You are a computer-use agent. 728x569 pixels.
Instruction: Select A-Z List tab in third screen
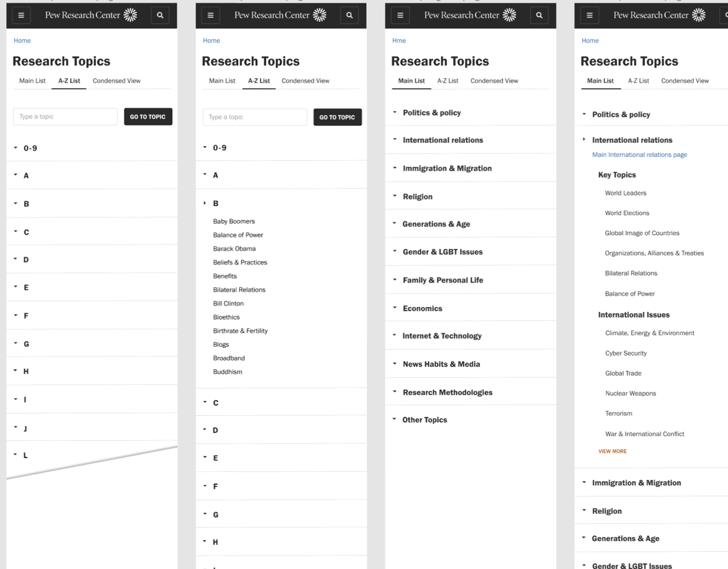click(x=448, y=81)
